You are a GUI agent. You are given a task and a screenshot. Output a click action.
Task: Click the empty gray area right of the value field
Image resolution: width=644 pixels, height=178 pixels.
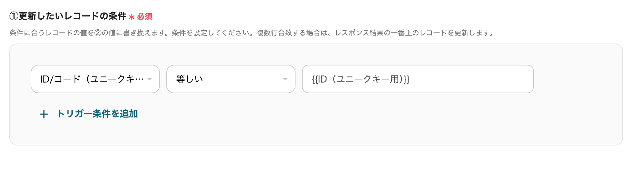578,79
